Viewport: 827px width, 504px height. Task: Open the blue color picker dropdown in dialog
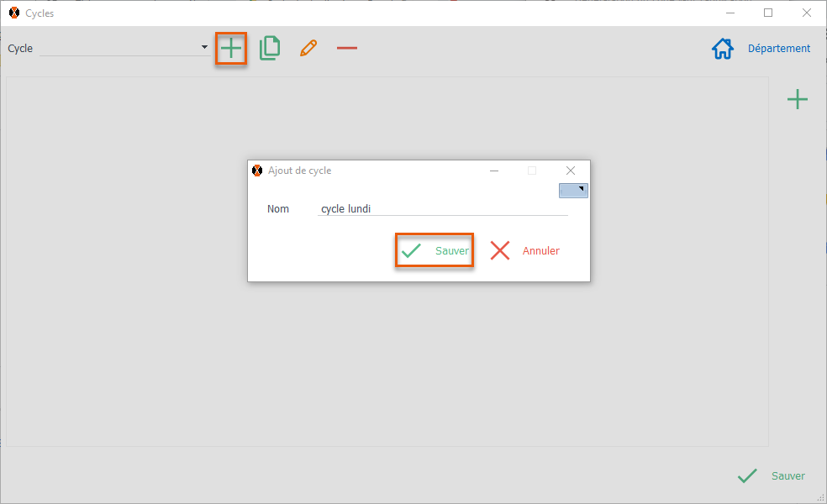click(573, 191)
